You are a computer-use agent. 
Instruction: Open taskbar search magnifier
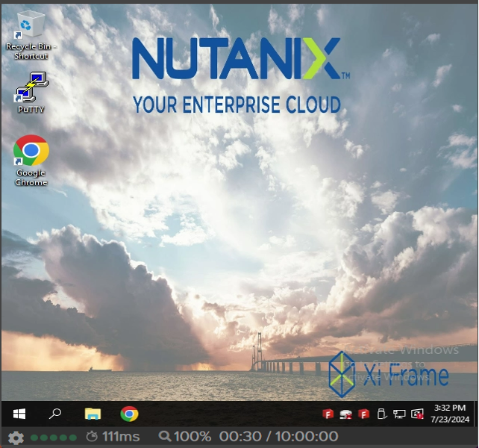tap(55, 414)
